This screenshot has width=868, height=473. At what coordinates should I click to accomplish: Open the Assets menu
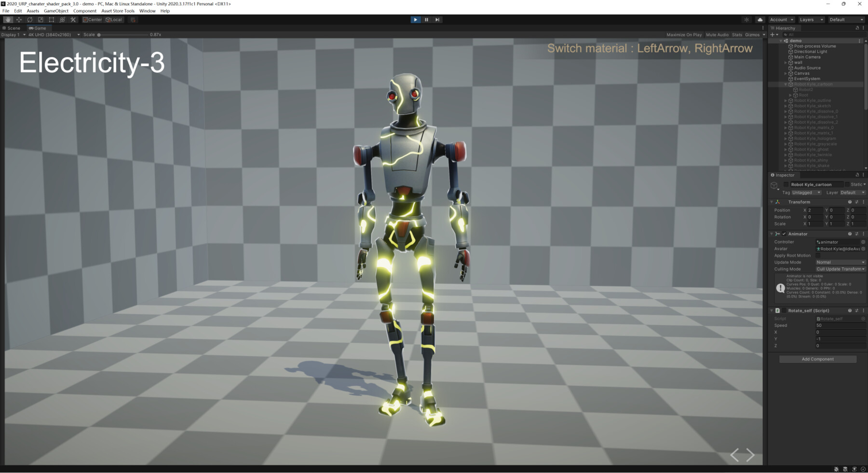(x=33, y=11)
